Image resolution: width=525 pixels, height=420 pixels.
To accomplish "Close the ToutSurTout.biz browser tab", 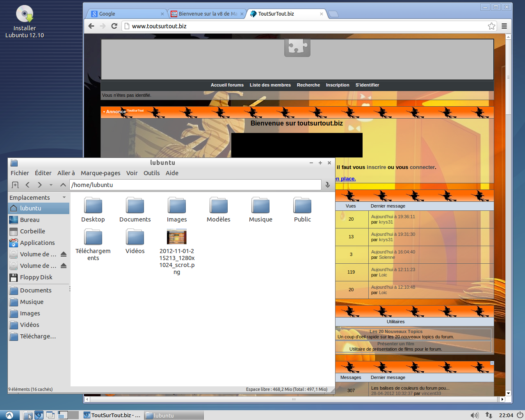I will (x=321, y=14).
